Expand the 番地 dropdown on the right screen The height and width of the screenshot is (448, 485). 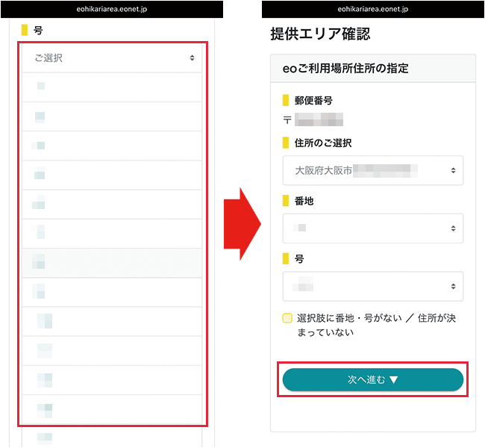coord(372,228)
